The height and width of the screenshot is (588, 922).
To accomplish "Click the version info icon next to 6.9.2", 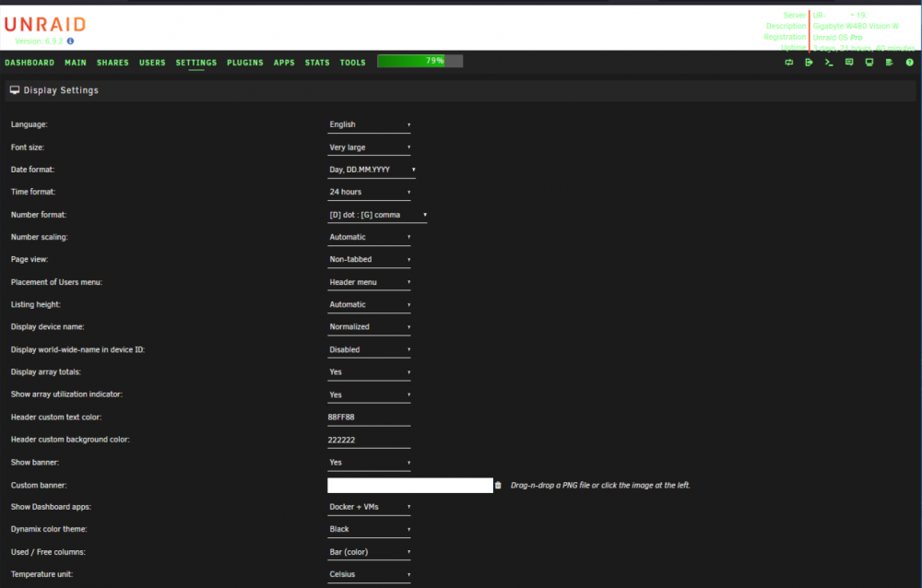I will (x=71, y=41).
